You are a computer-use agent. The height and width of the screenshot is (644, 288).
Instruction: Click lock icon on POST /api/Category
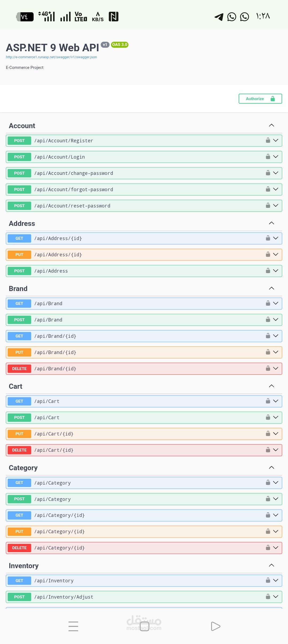click(268, 498)
